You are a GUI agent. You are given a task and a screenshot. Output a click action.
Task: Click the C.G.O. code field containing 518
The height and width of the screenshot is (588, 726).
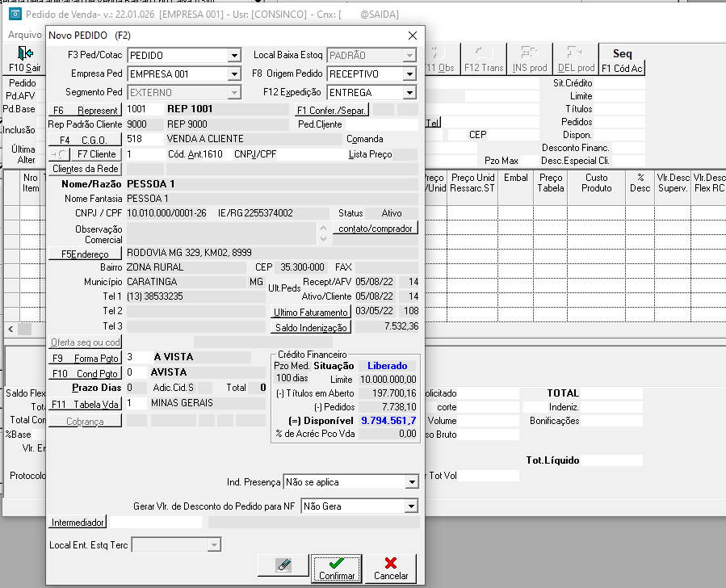pyautogui.click(x=145, y=139)
